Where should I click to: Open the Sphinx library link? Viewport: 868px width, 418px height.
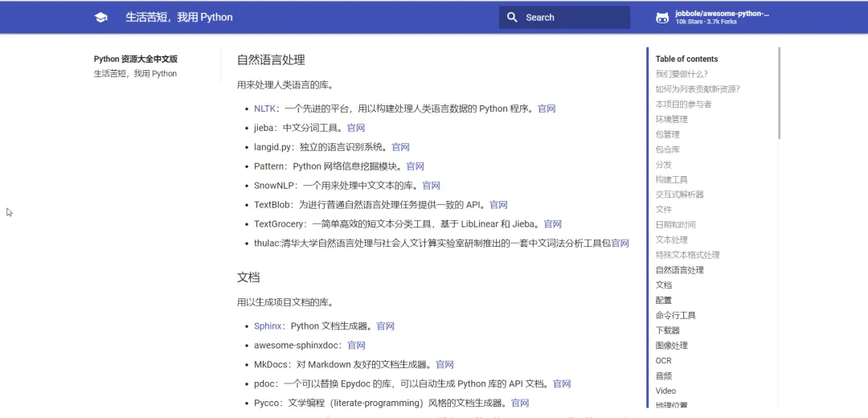[x=269, y=326]
